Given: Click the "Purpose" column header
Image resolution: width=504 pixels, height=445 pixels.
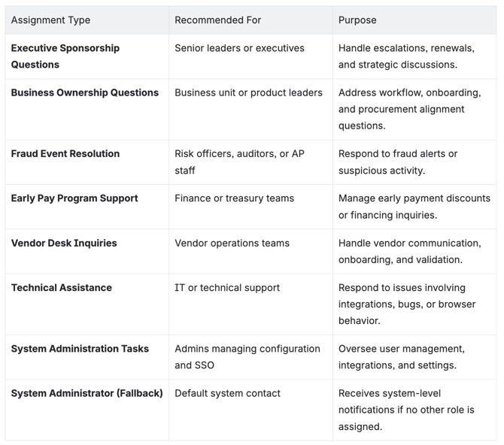Looking at the screenshot, I should point(357,20).
